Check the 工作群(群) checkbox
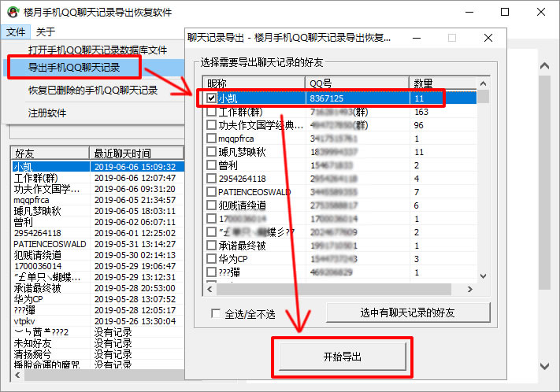 [x=211, y=112]
